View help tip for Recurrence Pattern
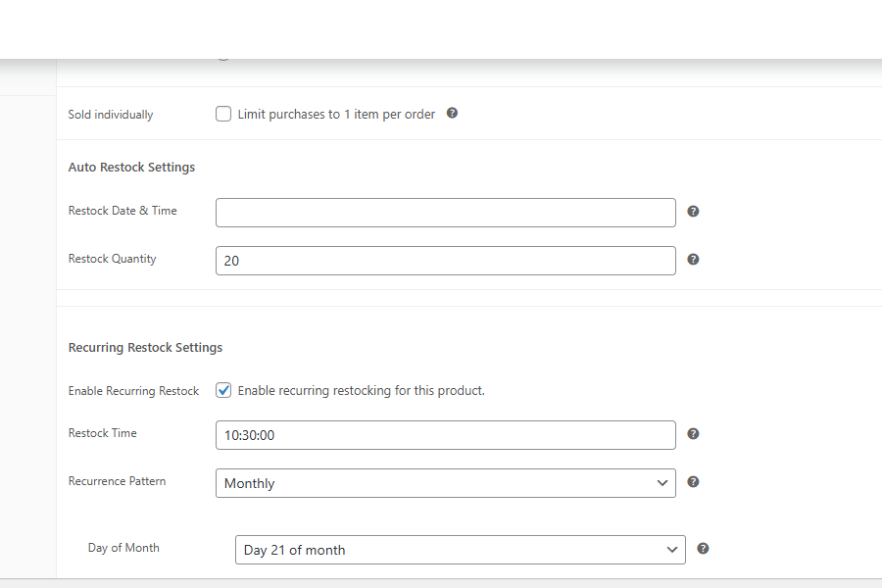 (x=693, y=482)
